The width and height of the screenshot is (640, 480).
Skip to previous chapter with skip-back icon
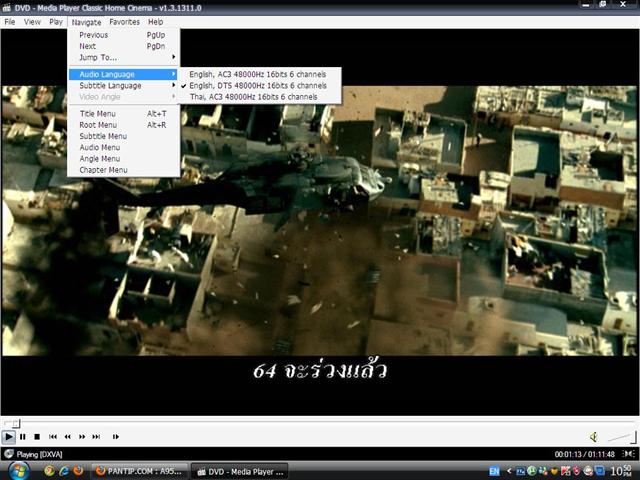coord(53,437)
